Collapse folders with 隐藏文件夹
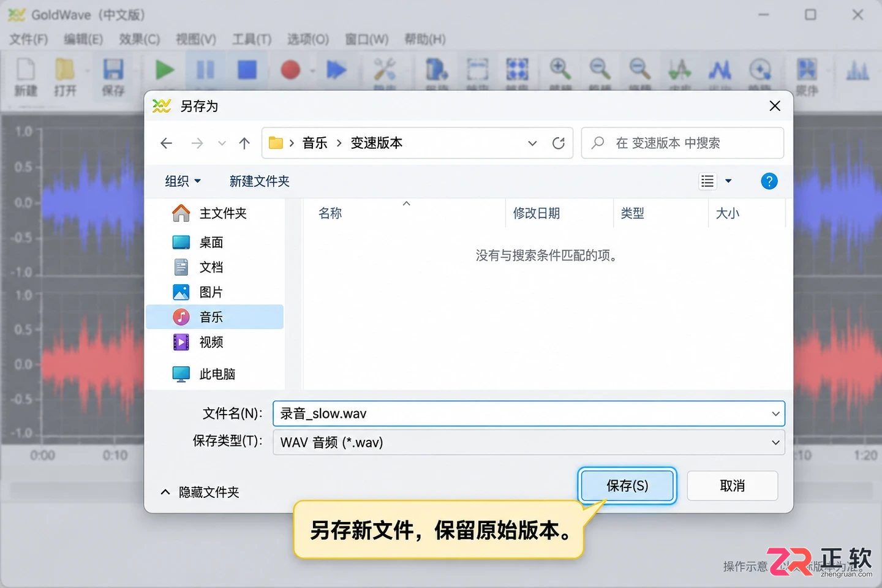This screenshot has height=588, width=882. [200, 492]
